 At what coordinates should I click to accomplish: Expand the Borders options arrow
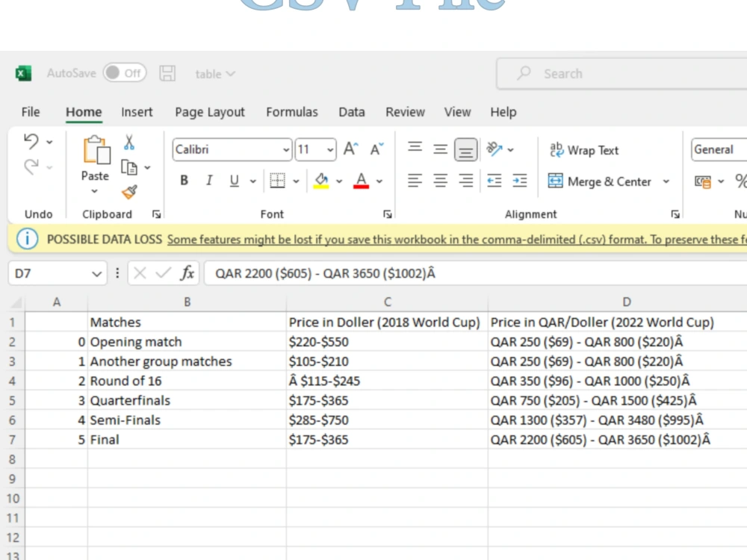[296, 181]
